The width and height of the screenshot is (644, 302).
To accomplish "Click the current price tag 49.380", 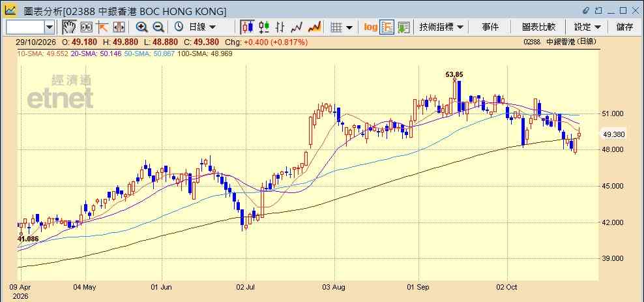I will pyautogui.click(x=614, y=134).
